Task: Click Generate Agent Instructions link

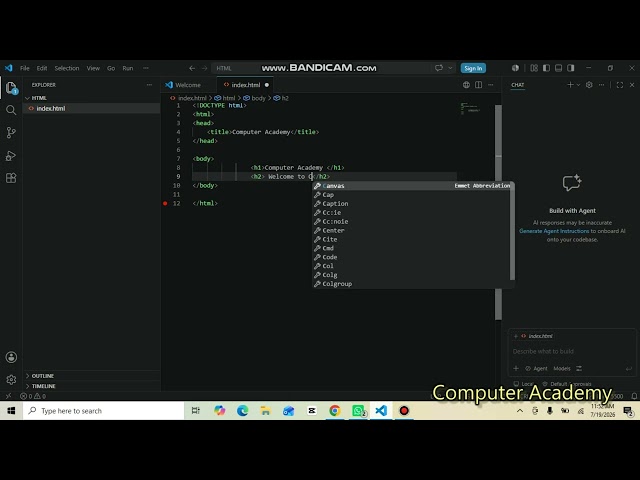Action: tap(554, 231)
